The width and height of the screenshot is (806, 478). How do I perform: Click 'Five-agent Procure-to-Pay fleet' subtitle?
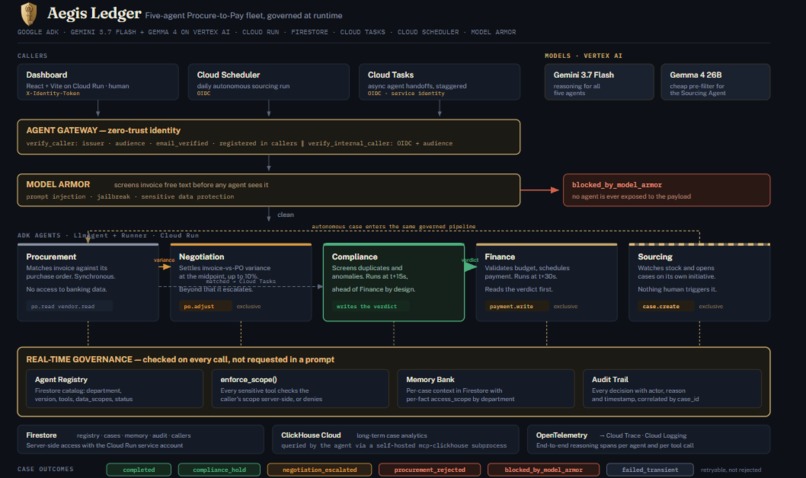[244, 16]
